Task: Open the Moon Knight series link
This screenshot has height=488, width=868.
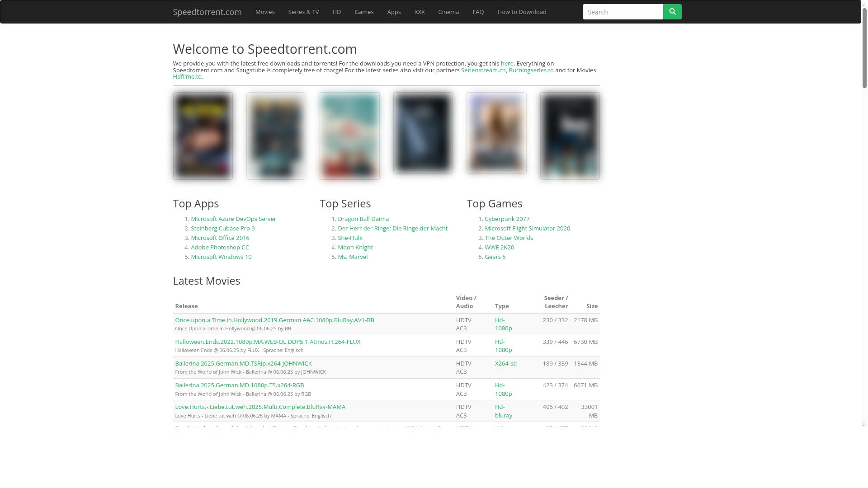Action: click(x=355, y=247)
